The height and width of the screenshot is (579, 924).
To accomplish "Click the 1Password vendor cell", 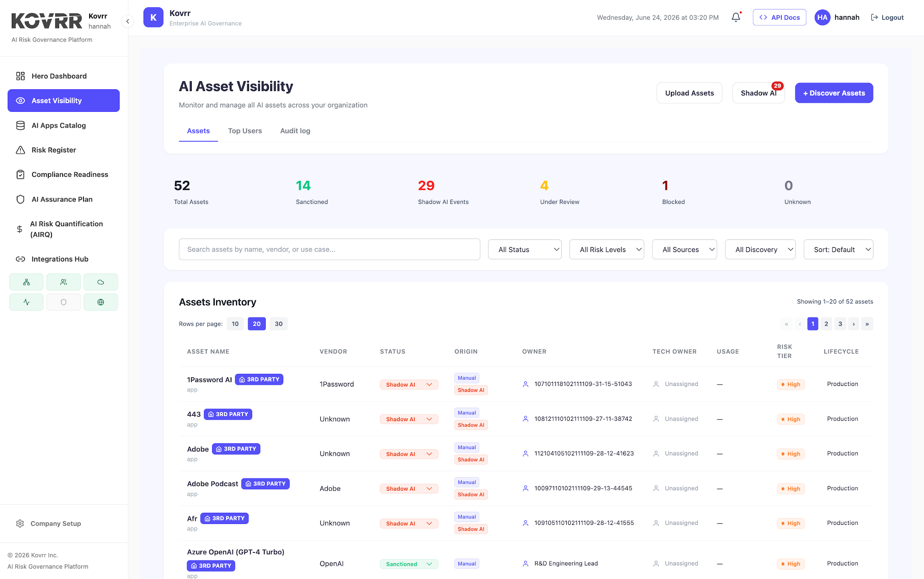I will [x=337, y=384].
